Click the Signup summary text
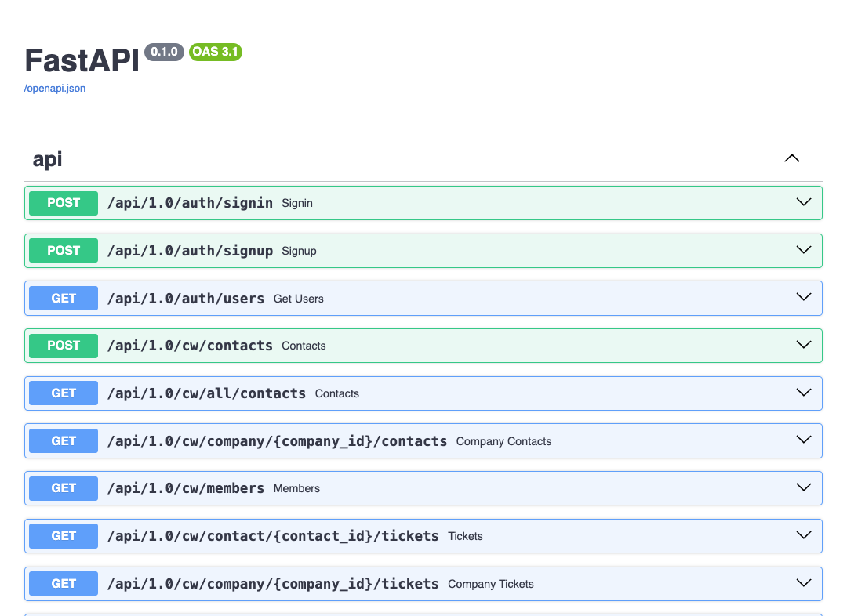 (x=299, y=251)
